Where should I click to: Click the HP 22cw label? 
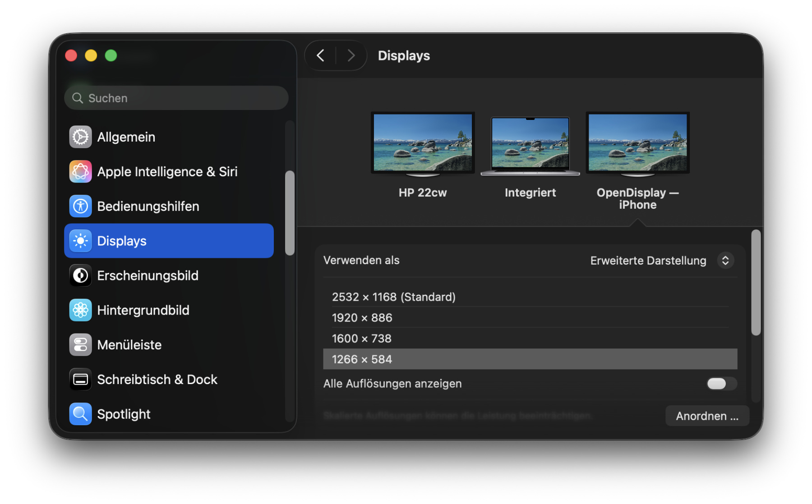(x=423, y=193)
